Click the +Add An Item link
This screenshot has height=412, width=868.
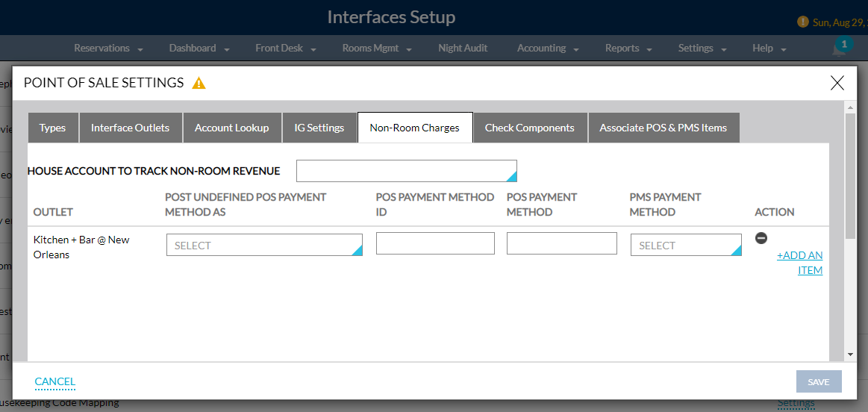tap(799, 263)
